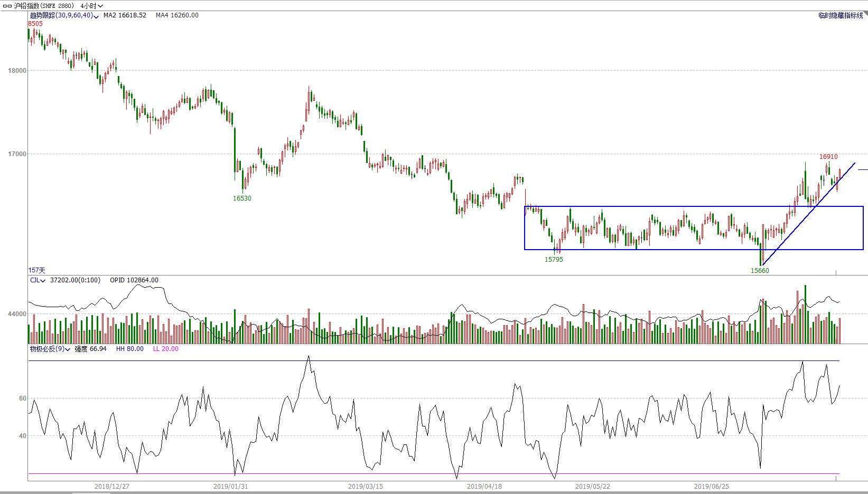Click the 17000 price axis label
The image size is (868, 494).
click(16, 154)
